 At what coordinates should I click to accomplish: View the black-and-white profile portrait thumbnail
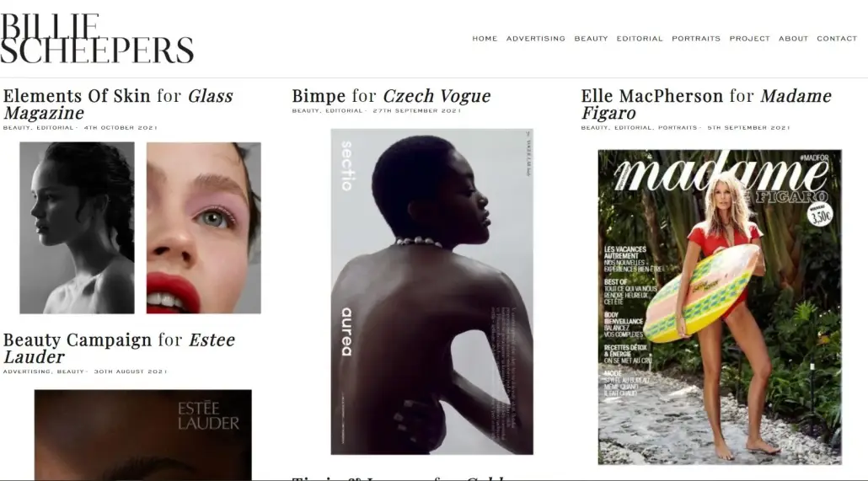[x=77, y=228]
